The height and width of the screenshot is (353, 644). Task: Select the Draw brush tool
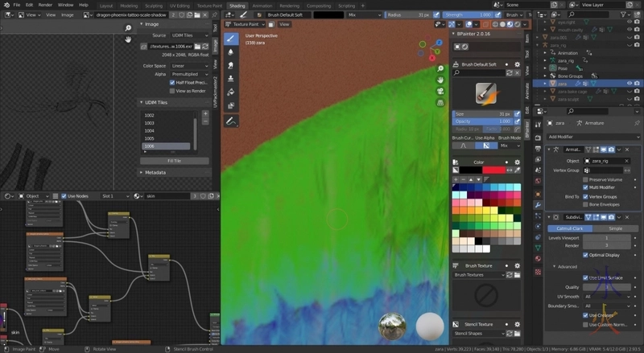point(231,38)
